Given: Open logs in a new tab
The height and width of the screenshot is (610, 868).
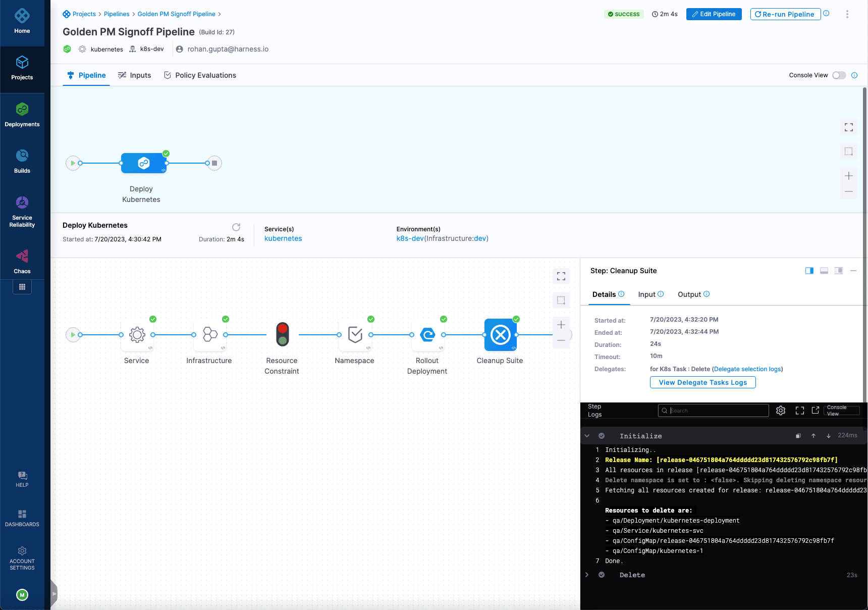Looking at the screenshot, I should click(x=816, y=410).
